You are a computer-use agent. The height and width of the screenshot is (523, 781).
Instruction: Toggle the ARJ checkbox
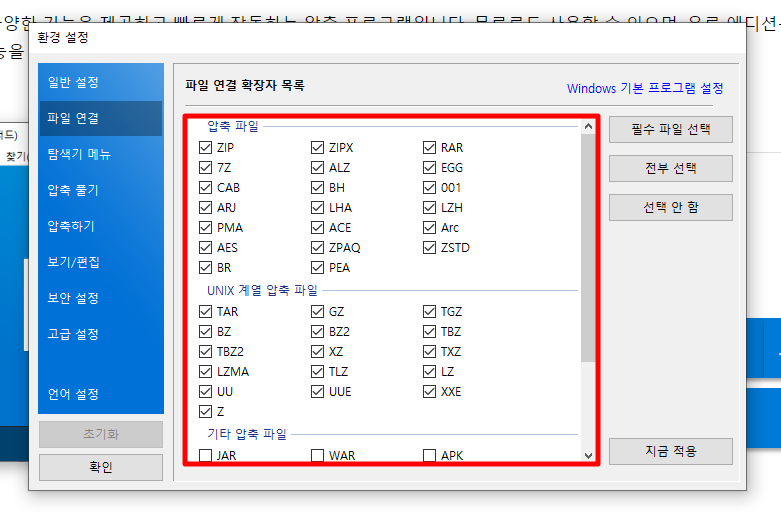[x=205, y=207]
